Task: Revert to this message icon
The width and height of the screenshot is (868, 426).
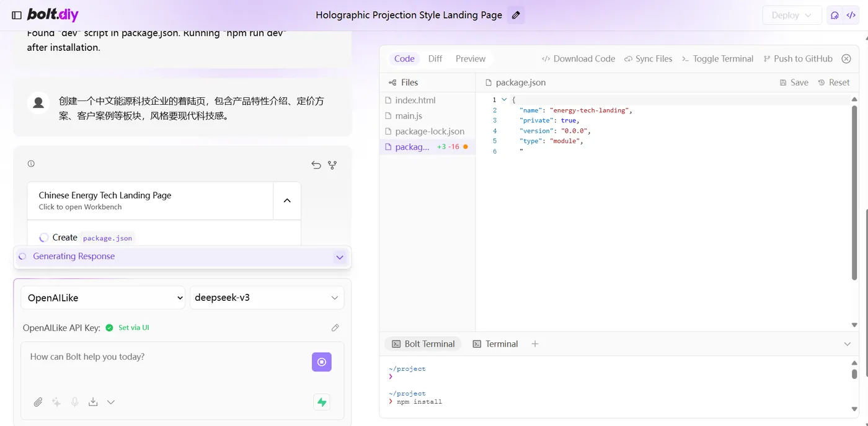Action: pyautogui.click(x=316, y=165)
